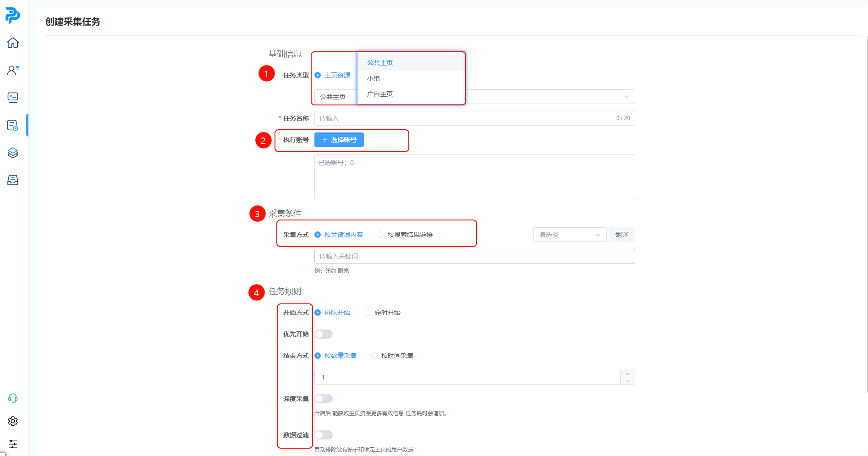Viewport: 868px width, 456px height.
Task: Click the 选择账号 button
Action: [339, 140]
